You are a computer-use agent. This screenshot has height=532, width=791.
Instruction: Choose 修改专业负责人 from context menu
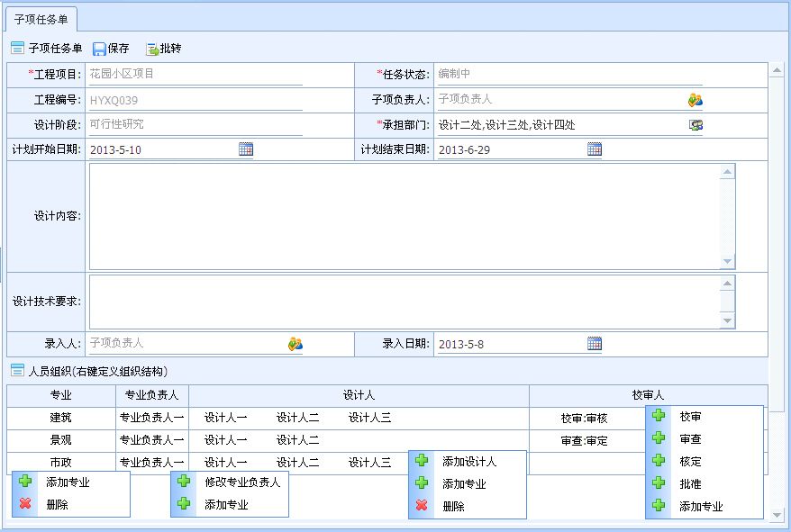(x=241, y=482)
